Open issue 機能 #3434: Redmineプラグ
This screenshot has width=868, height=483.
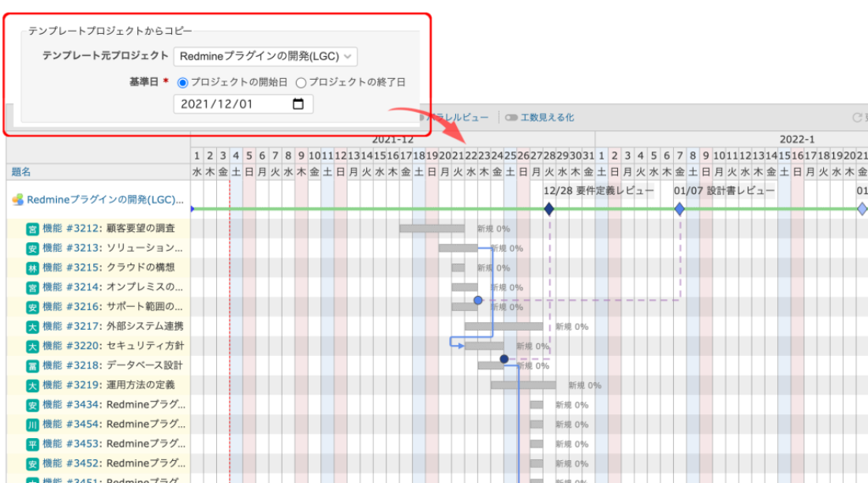[114, 404]
